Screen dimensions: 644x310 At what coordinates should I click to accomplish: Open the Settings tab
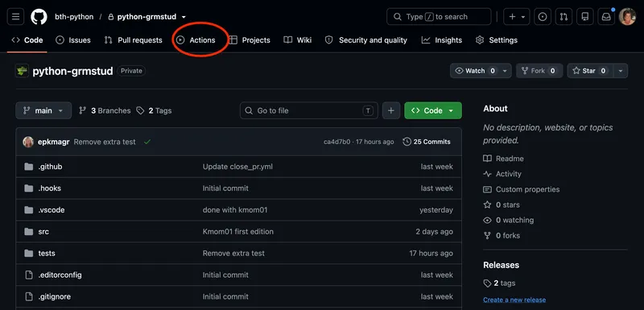point(497,40)
